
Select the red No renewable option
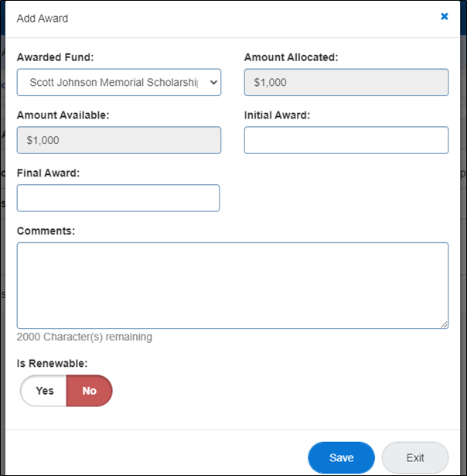[x=90, y=391]
